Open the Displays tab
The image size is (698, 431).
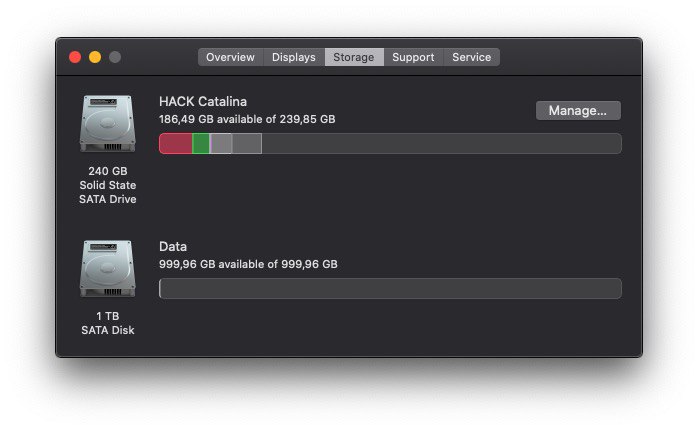click(x=294, y=57)
